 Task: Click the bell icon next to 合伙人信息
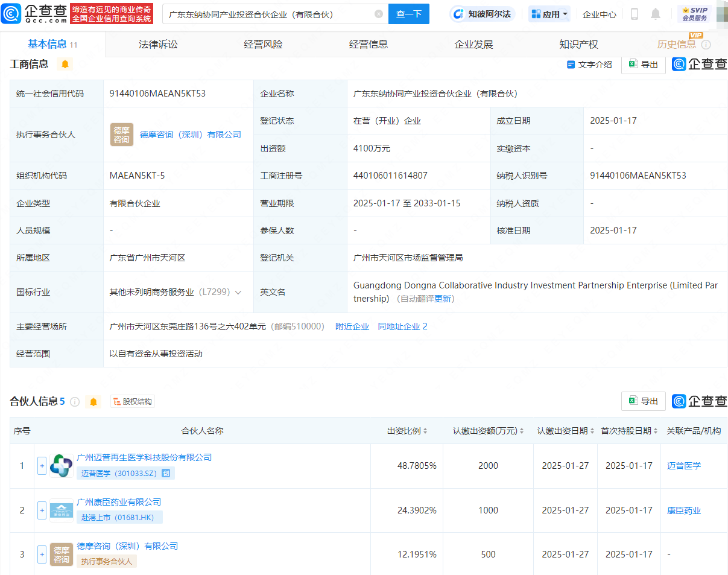pyautogui.click(x=93, y=402)
